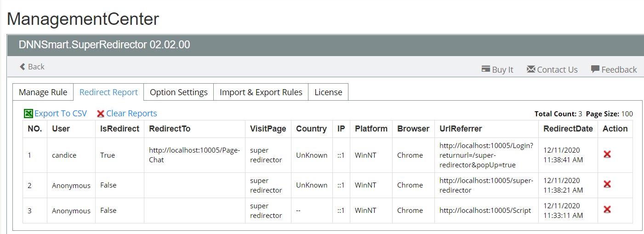Click the date 12/11/2020 11:38:21 AM
The width and height of the screenshot is (644, 234).
click(x=563, y=185)
